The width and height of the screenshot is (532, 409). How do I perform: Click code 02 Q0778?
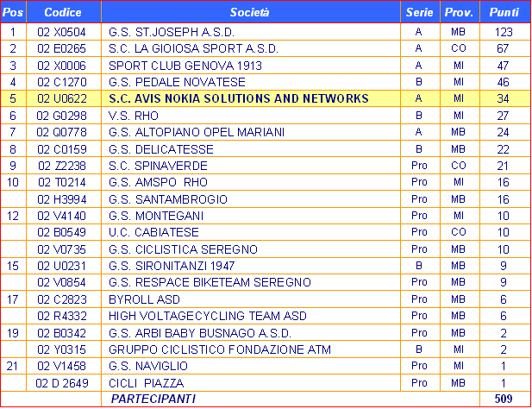[62, 132]
